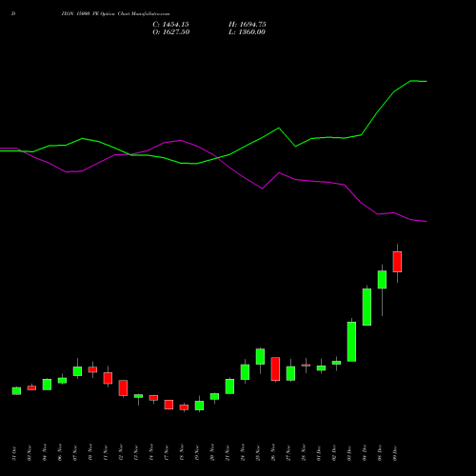Click the first green candlestick above 31 Oct
476x476 pixels.
16,391
